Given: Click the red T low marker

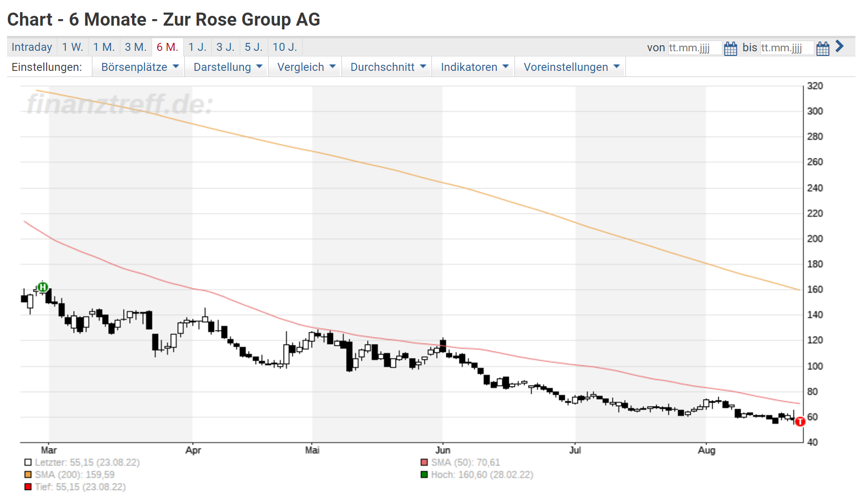Looking at the screenshot, I should tap(800, 421).
